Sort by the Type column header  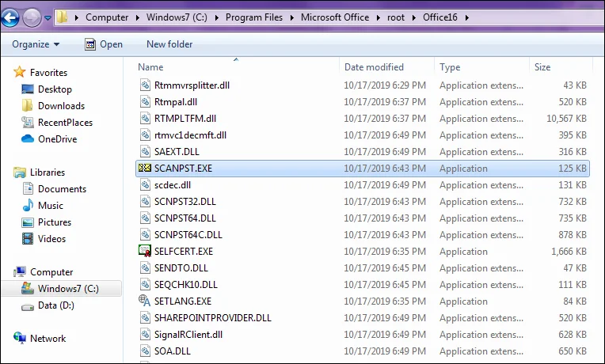[450, 67]
